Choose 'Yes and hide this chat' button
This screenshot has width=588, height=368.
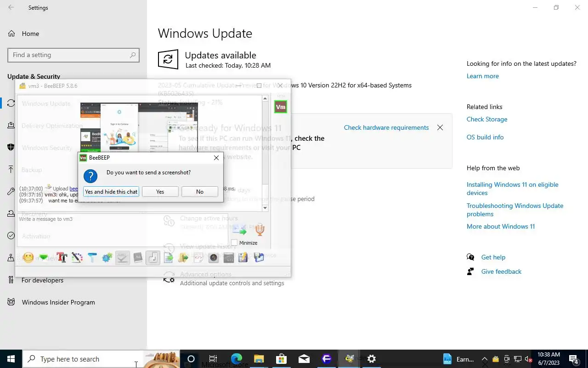tap(111, 191)
